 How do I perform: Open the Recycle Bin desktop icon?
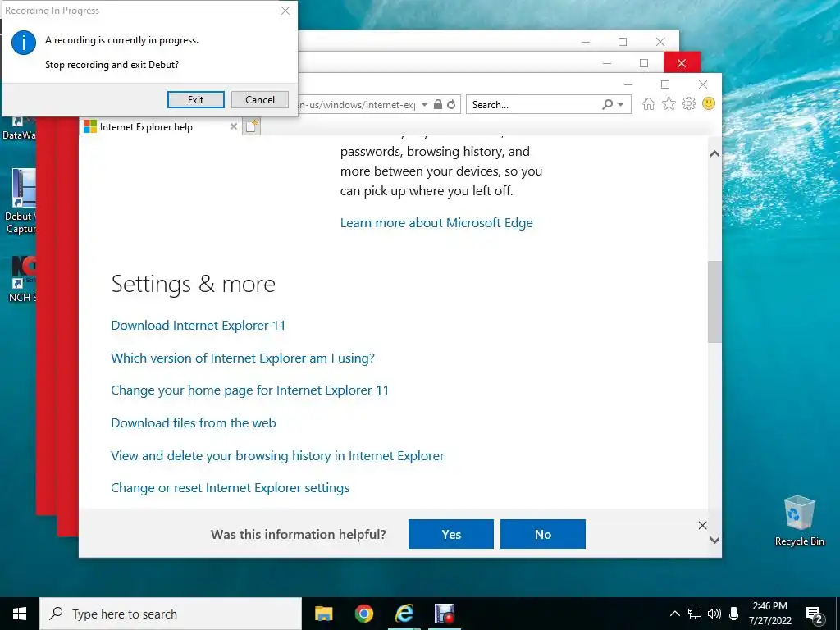click(799, 521)
